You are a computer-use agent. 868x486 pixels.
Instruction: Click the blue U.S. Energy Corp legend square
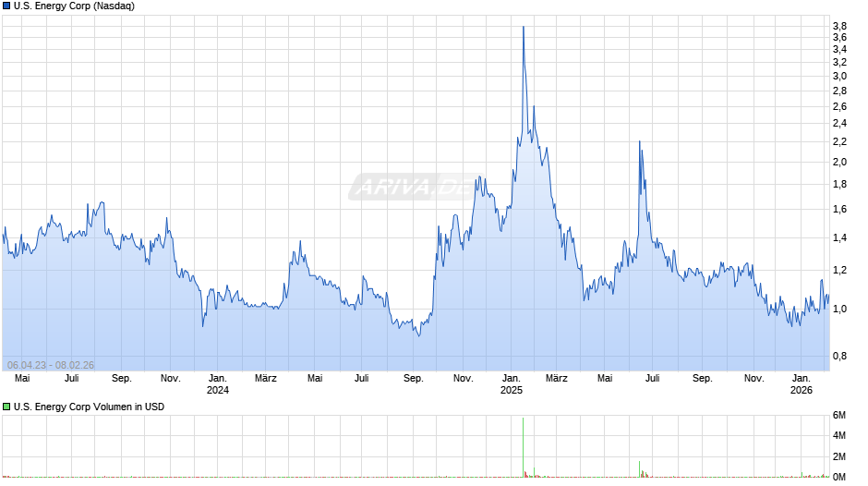(6, 6)
